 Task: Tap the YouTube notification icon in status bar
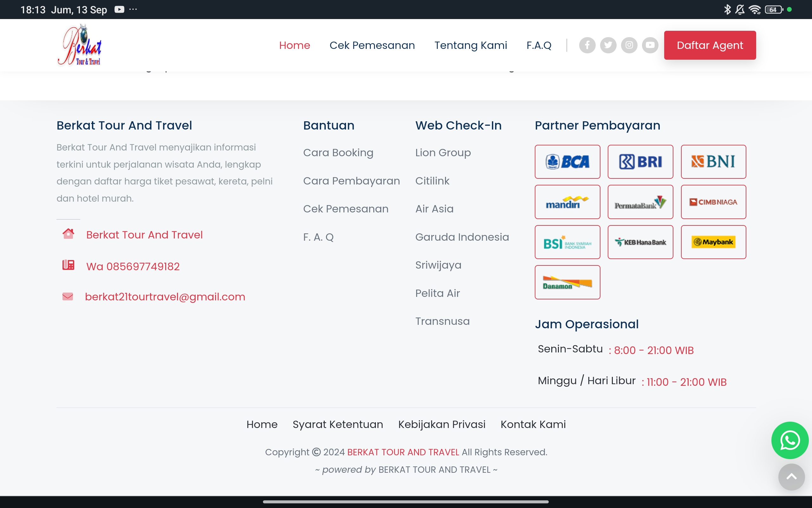[x=120, y=10]
